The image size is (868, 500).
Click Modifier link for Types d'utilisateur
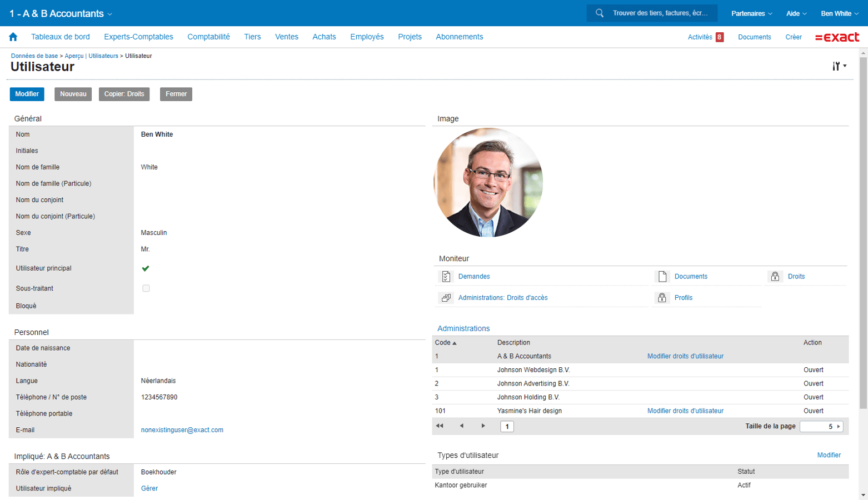coord(829,455)
